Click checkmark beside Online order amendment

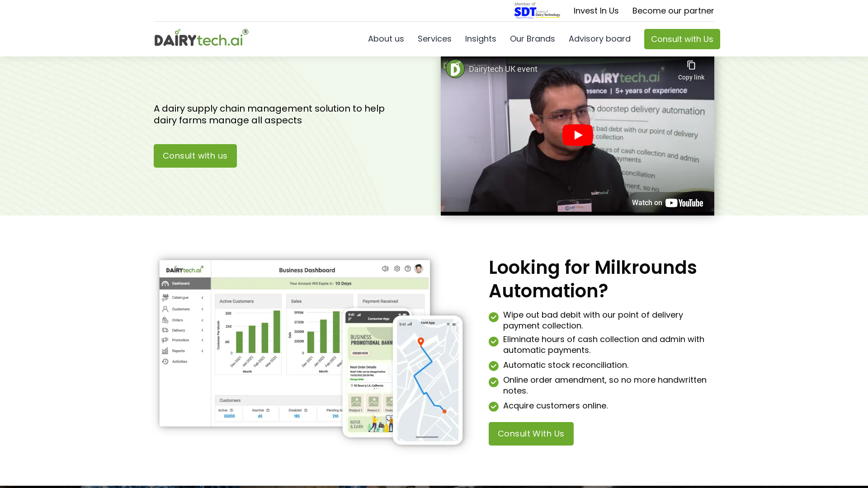(494, 382)
